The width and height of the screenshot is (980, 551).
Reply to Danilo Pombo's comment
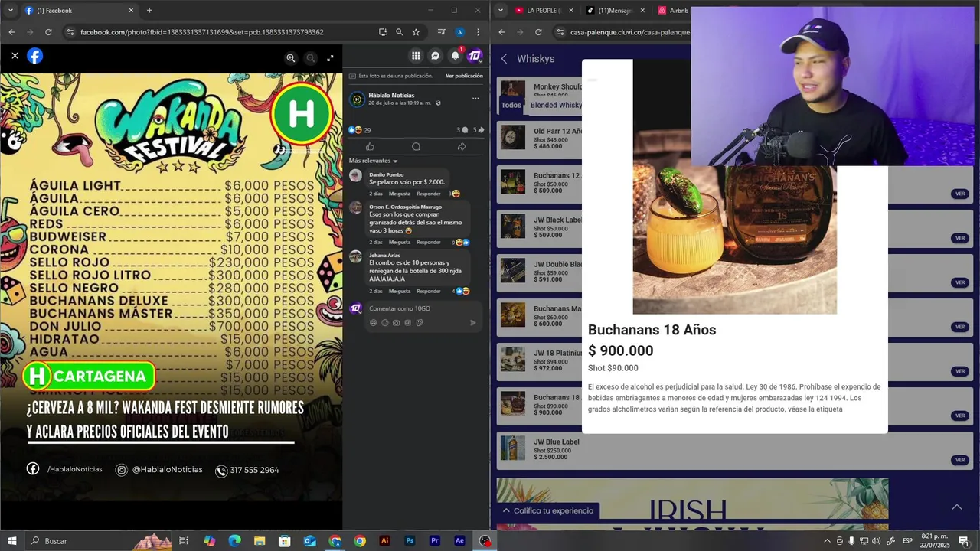(x=429, y=194)
